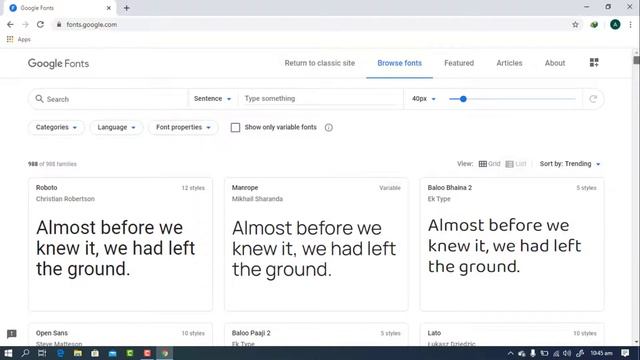The width and height of the screenshot is (640, 360).
Task: Select the Browse fonts tab
Action: pyautogui.click(x=400, y=63)
